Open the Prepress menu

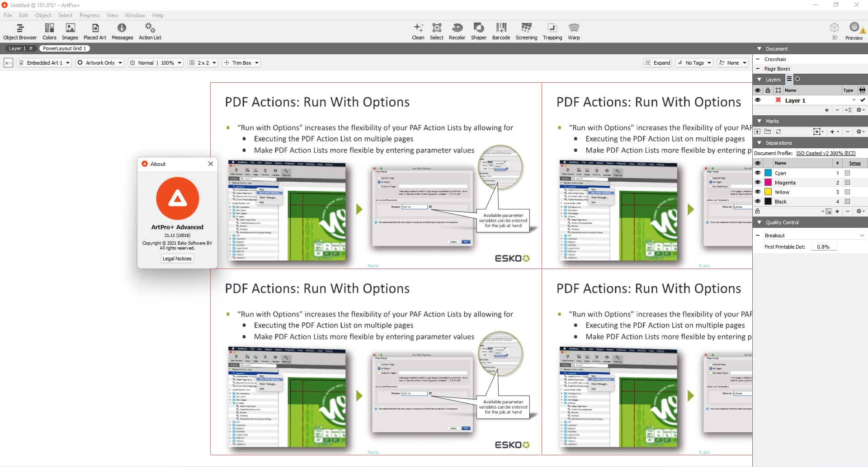[x=90, y=15]
